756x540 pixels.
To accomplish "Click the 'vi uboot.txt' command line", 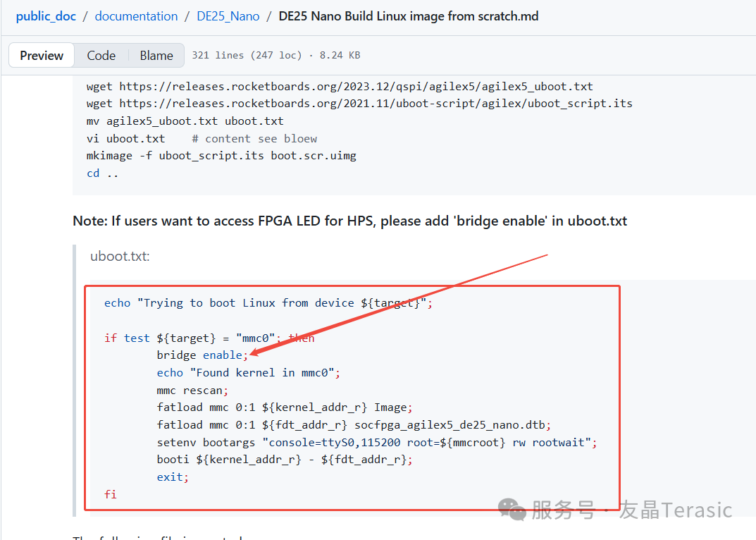I will 202,138.
